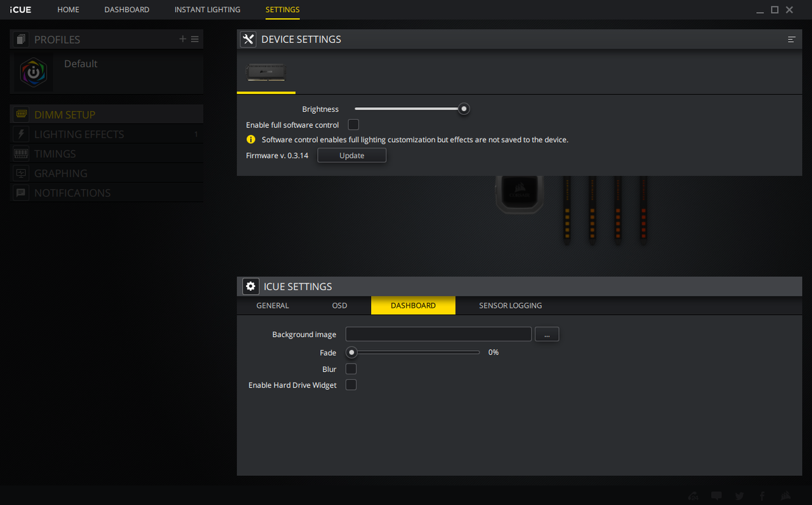
Task: Open the Twitter link icon
Action: (740, 496)
